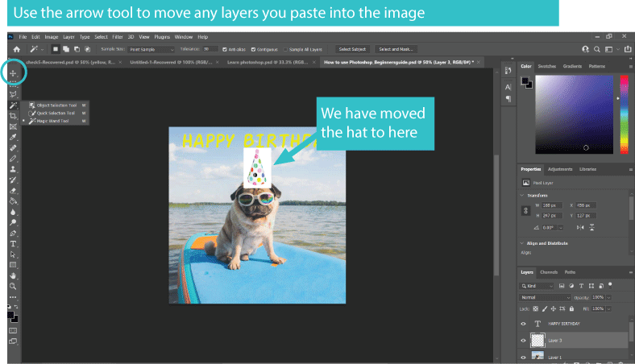This screenshot has height=364, width=635.
Task: Open the Filter menu
Action: pos(118,37)
